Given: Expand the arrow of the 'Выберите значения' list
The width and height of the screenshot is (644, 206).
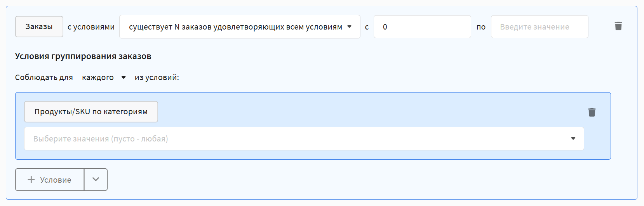Looking at the screenshot, I should [573, 139].
